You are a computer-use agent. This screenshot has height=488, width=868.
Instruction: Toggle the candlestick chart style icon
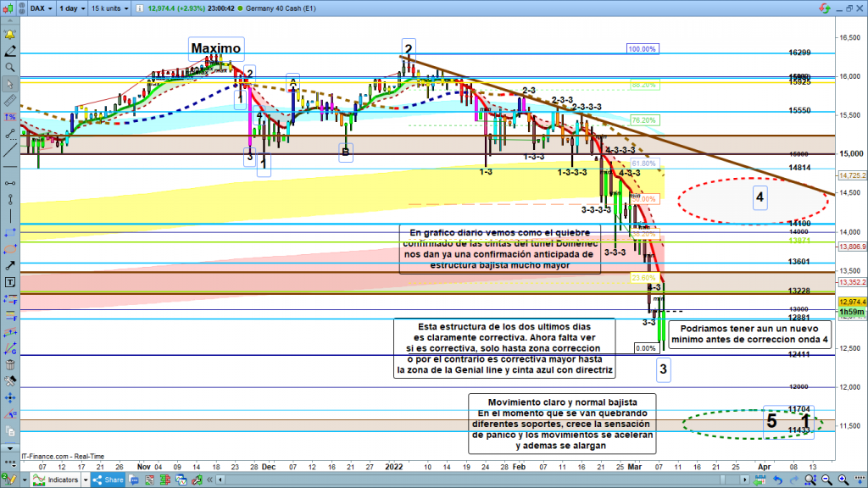[x=10, y=8]
